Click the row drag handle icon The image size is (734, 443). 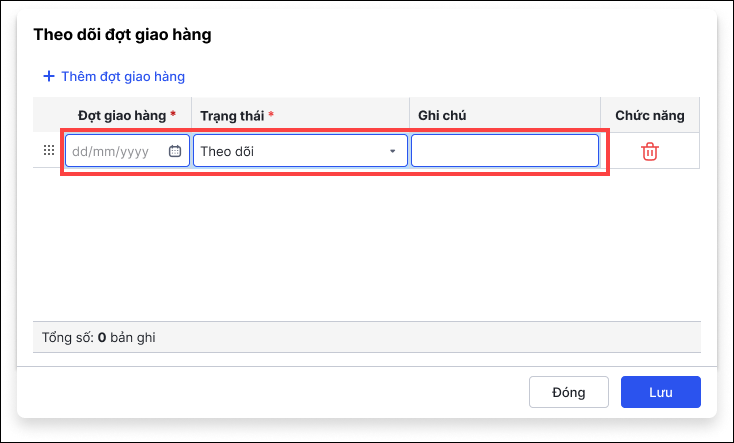click(x=47, y=151)
